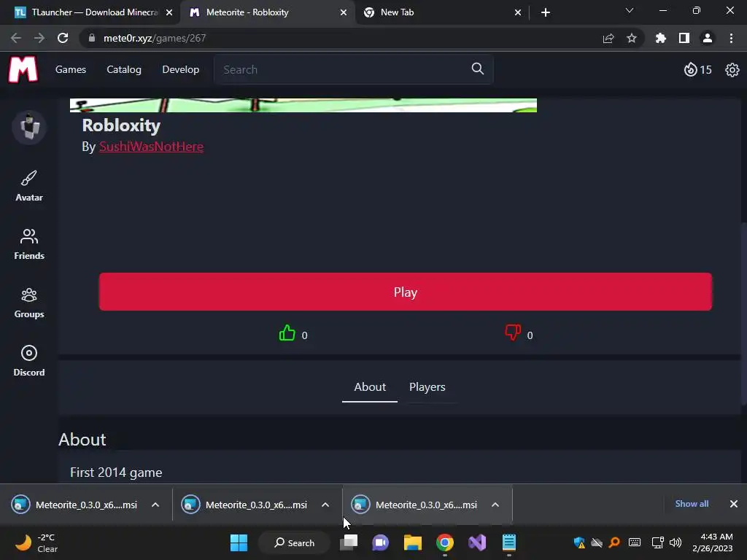Image resolution: width=747 pixels, height=560 pixels.
Task: Expand options for second Meteorite msi download
Action: pyautogui.click(x=325, y=505)
